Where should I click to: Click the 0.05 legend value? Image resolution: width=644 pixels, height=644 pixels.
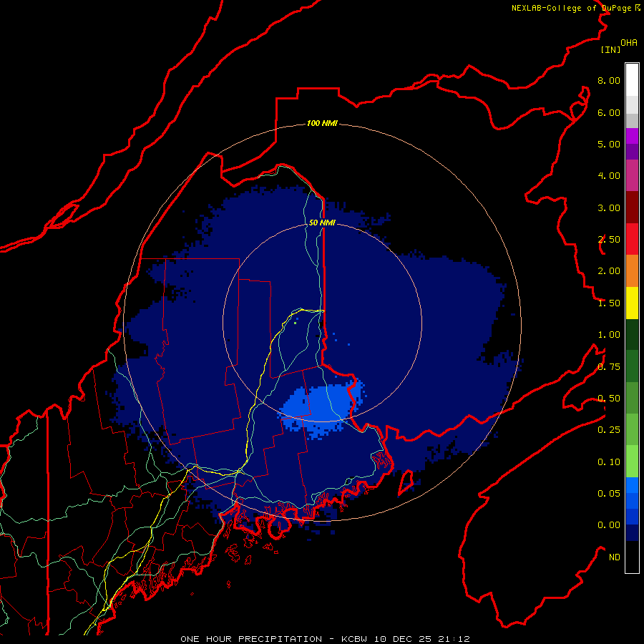coord(609,494)
